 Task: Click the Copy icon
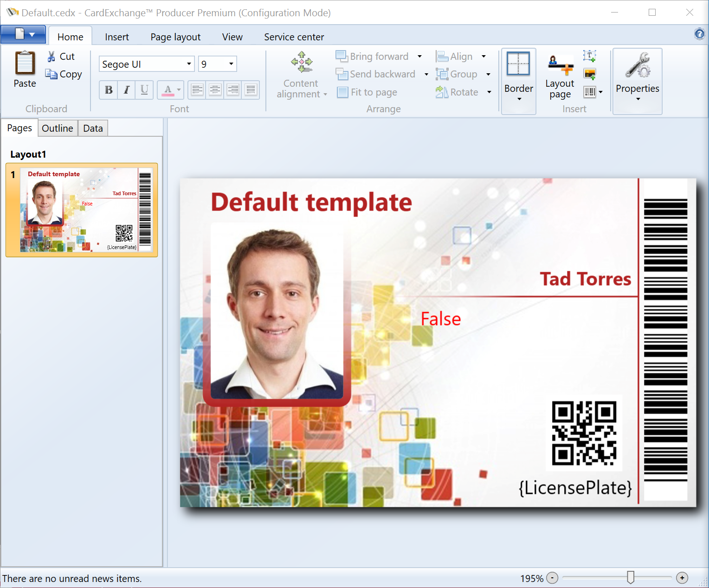coord(51,74)
